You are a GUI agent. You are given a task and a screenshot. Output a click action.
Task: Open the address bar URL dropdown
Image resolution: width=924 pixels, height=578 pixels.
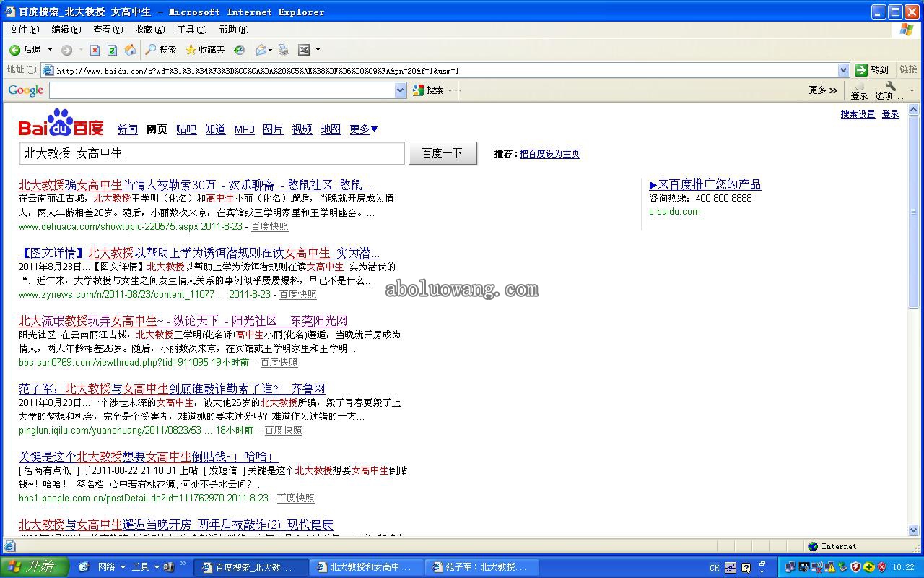pyautogui.click(x=843, y=70)
